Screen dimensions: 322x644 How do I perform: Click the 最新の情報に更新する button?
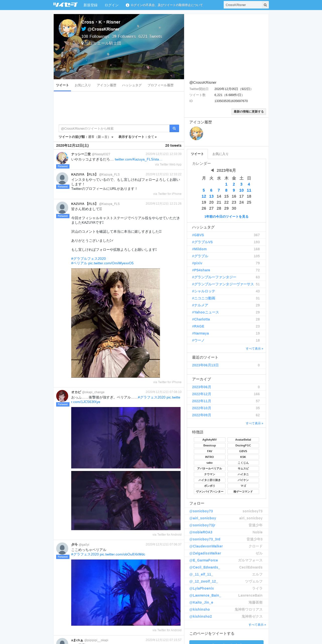pos(249,112)
